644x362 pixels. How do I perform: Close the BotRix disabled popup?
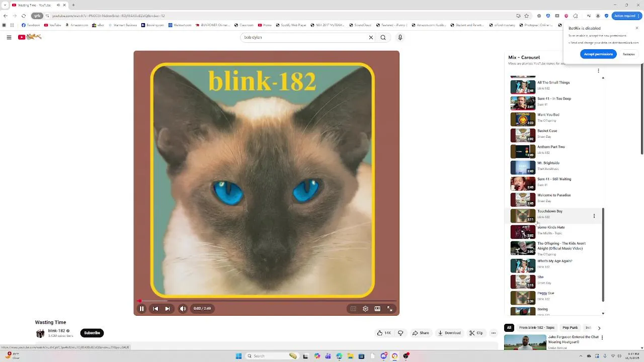637,28
